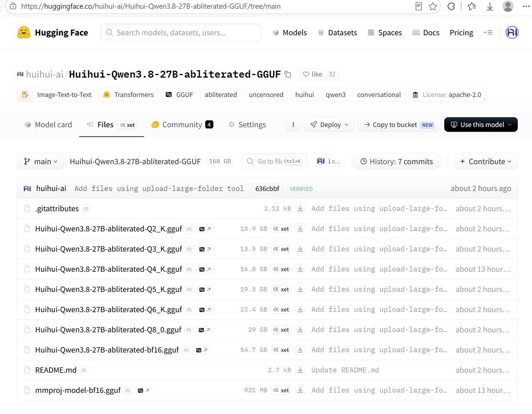Download the .gitattributes file

coord(300,208)
